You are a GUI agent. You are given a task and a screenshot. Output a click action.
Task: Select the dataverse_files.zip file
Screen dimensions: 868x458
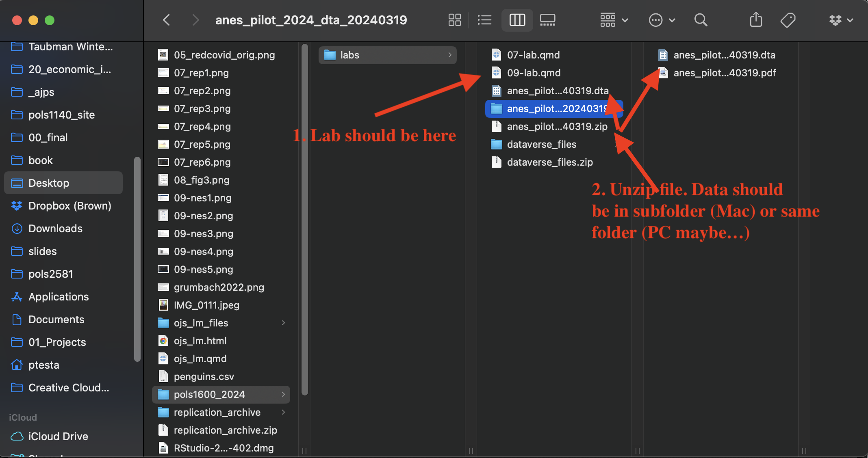(x=549, y=162)
